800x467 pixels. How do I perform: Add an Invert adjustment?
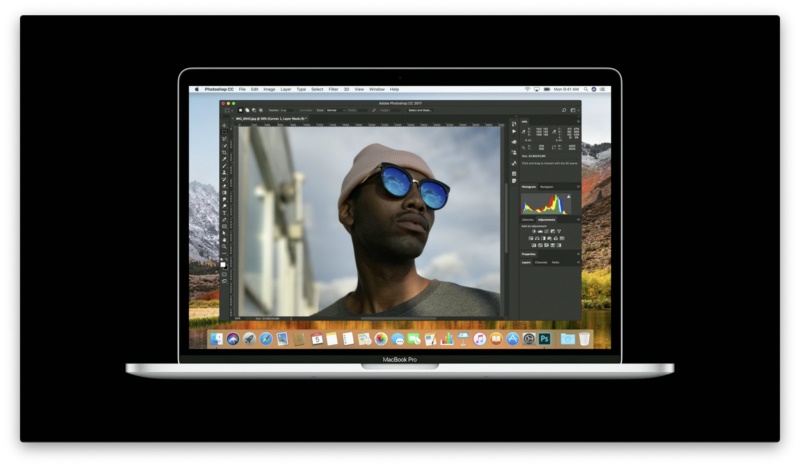coord(534,245)
